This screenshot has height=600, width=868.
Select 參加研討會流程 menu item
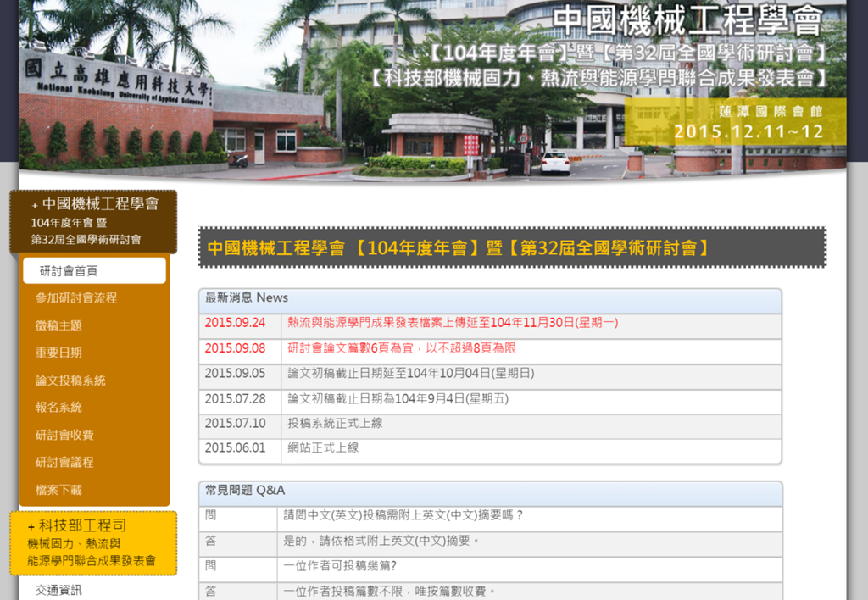pyautogui.click(x=76, y=298)
